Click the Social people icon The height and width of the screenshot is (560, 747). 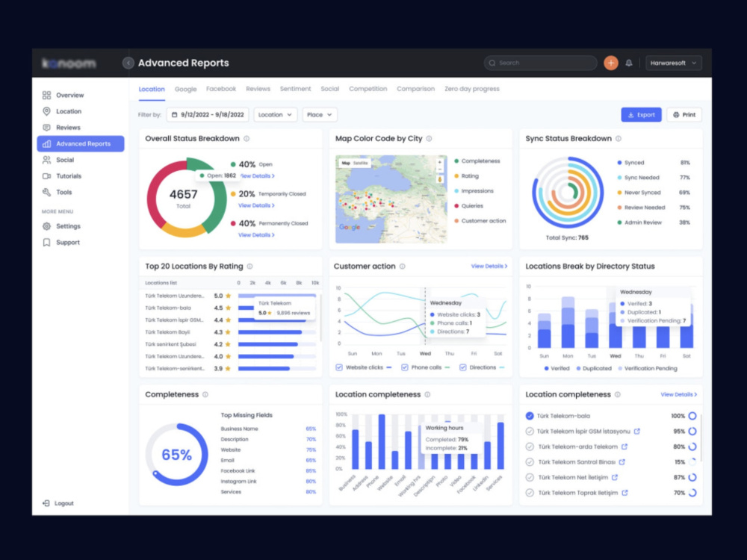pyautogui.click(x=46, y=160)
